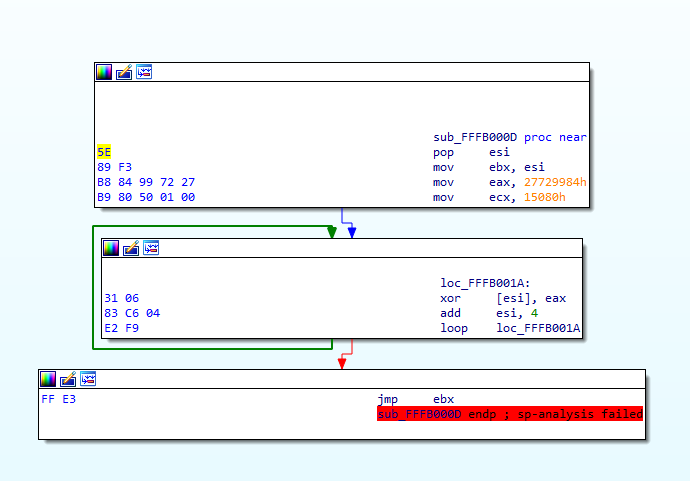
Task: Click the third title icon on the loc_FFFB001A node
Action: 151,248
